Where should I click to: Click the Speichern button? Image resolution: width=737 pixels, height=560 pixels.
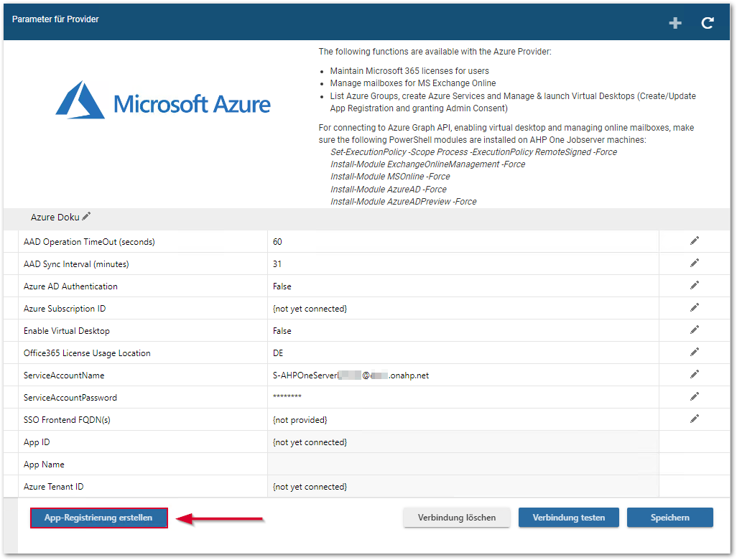(669, 517)
